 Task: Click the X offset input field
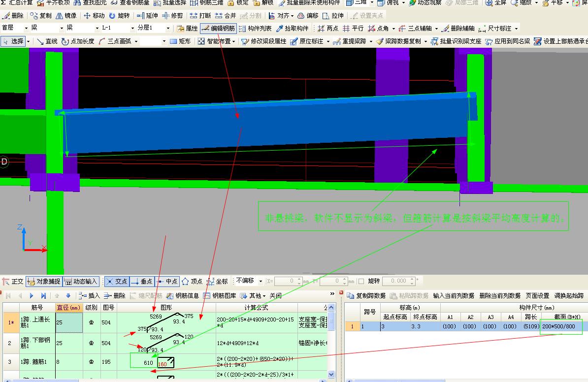288,281
